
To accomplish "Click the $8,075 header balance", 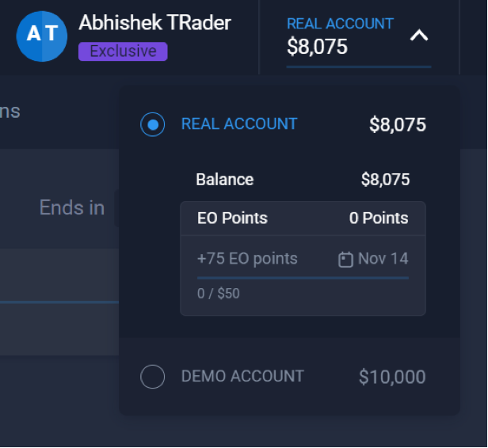I will click(x=317, y=47).
